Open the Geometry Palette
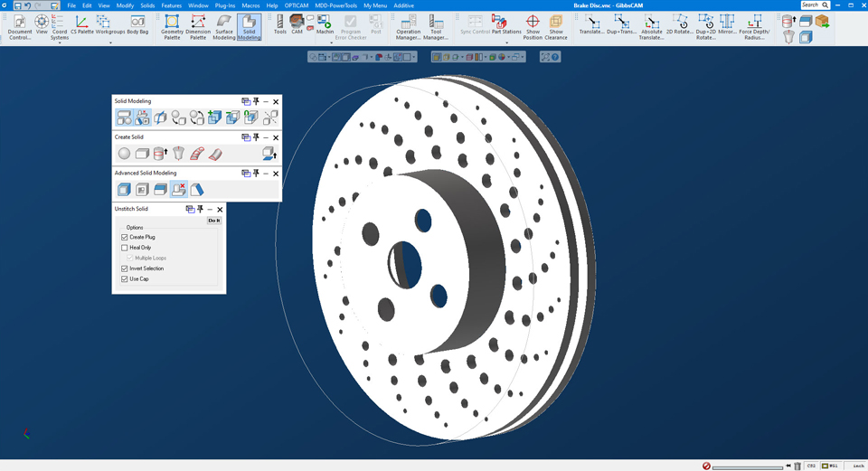Screen dimensions: 868x471 [x=172, y=24]
